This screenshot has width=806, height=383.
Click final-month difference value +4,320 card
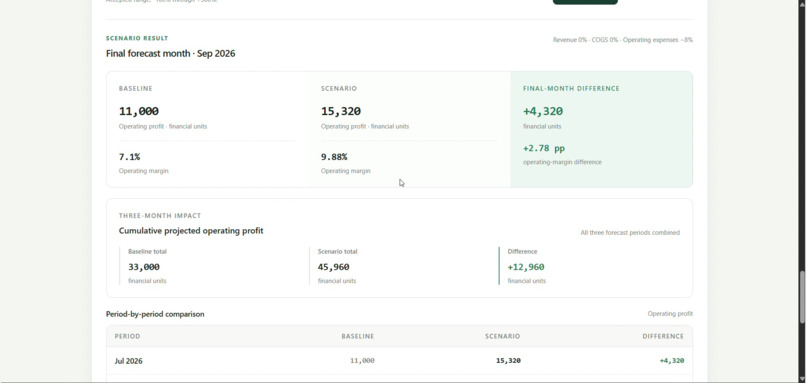tap(543, 111)
